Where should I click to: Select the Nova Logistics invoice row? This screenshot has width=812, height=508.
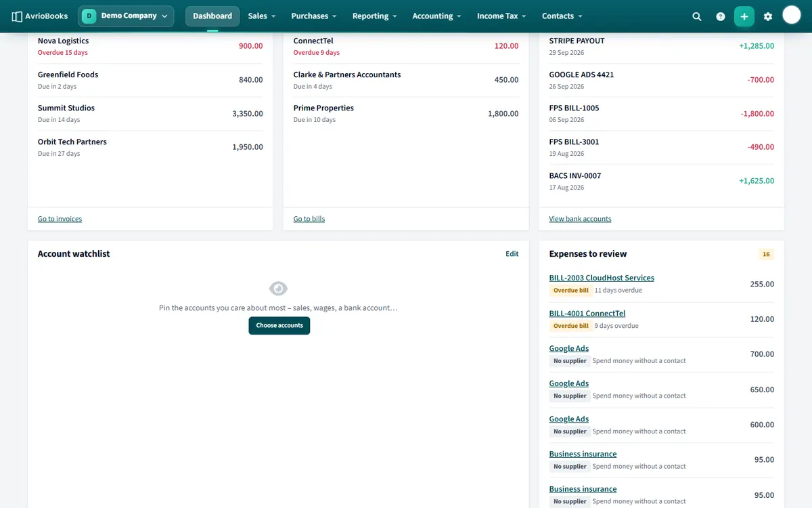[150, 47]
